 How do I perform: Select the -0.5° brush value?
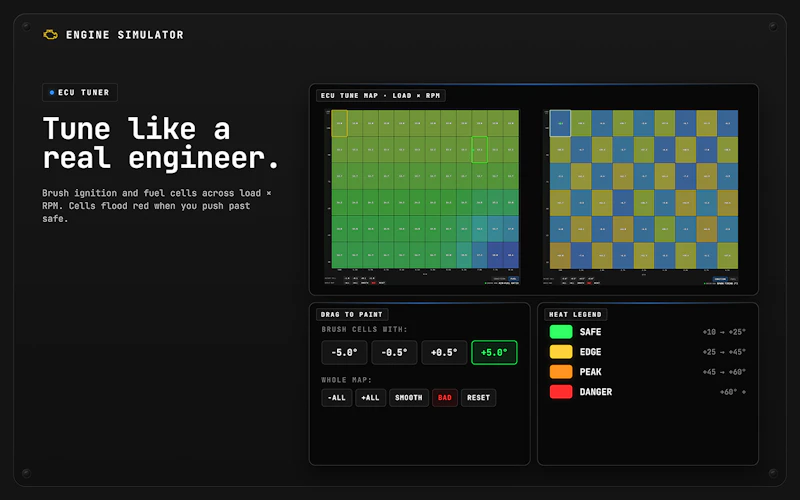tap(394, 353)
